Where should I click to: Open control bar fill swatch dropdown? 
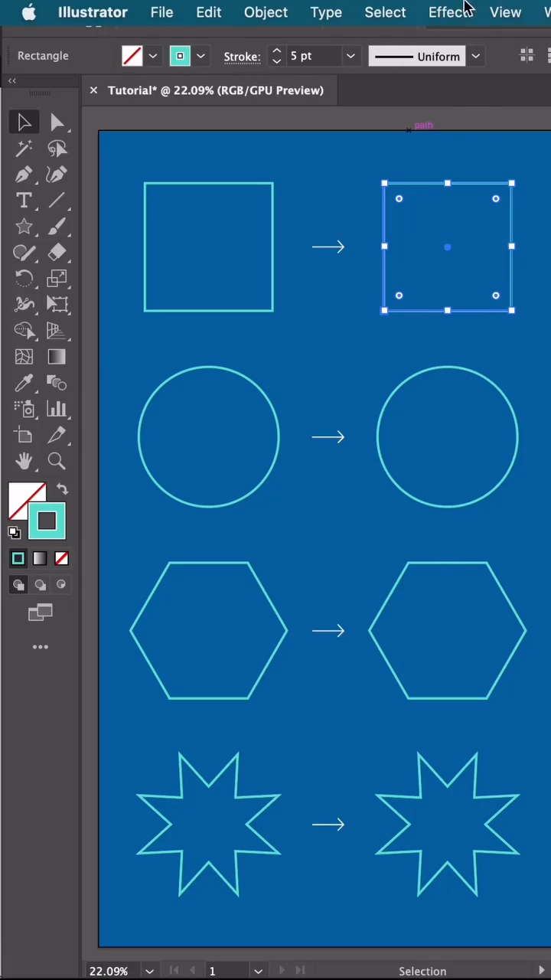click(x=153, y=56)
